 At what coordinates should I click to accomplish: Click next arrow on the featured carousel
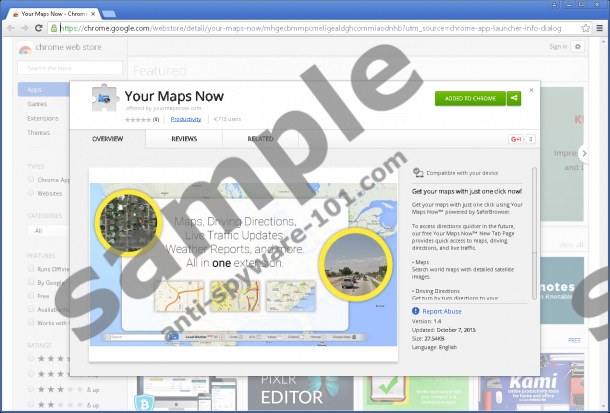(x=583, y=153)
